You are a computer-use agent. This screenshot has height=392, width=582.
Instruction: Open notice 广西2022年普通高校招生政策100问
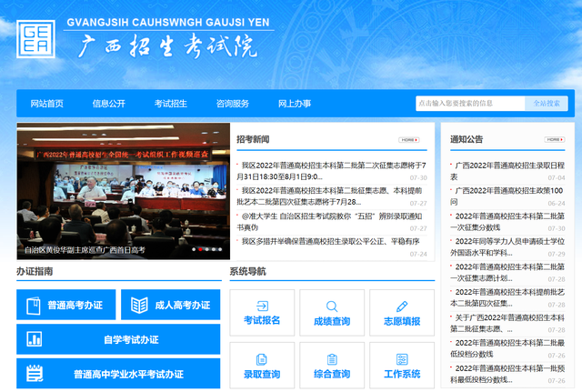coord(507,196)
